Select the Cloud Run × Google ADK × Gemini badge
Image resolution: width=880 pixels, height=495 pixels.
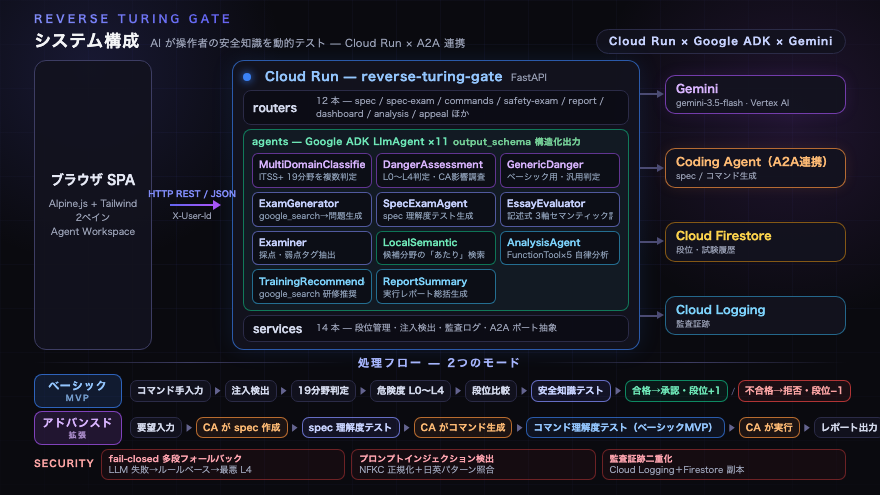point(721,42)
